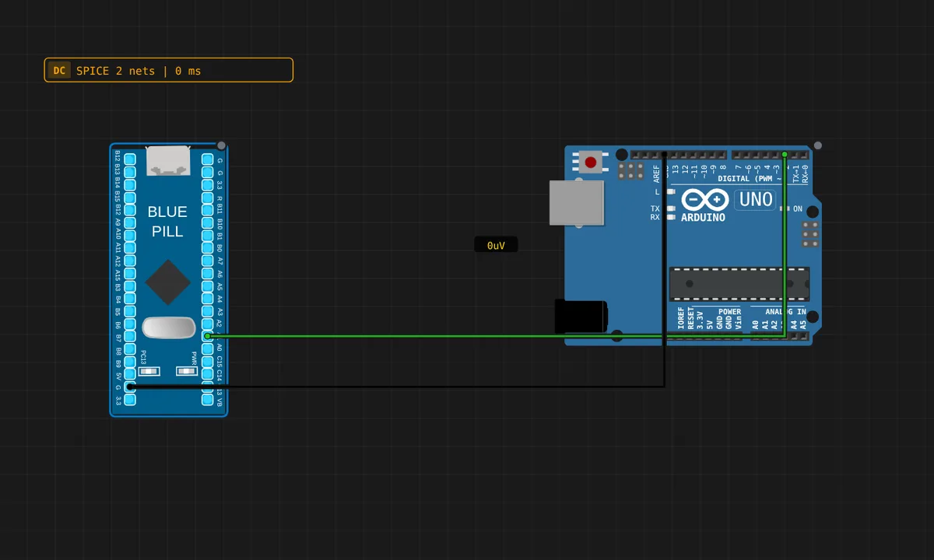This screenshot has width=934, height=560.
Task: Click the Arduino TX LED
Action: pos(670,208)
